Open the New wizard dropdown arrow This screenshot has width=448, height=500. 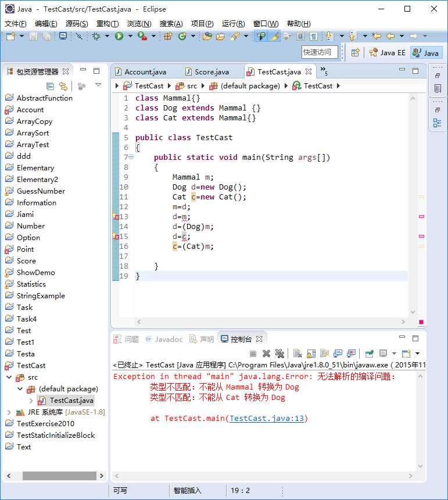click(21, 37)
